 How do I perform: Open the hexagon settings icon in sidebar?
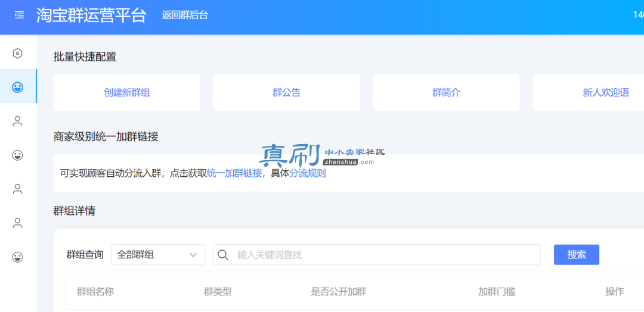(x=18, y=54)
